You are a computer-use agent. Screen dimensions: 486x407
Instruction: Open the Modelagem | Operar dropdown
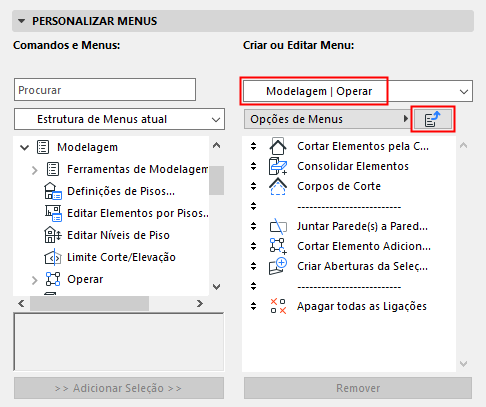tap(358, 91)
